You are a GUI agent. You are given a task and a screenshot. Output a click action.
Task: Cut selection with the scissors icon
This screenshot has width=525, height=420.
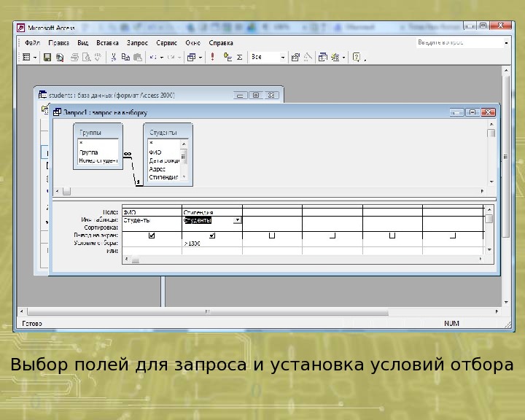pyautogui.click(x=114, y=58)
